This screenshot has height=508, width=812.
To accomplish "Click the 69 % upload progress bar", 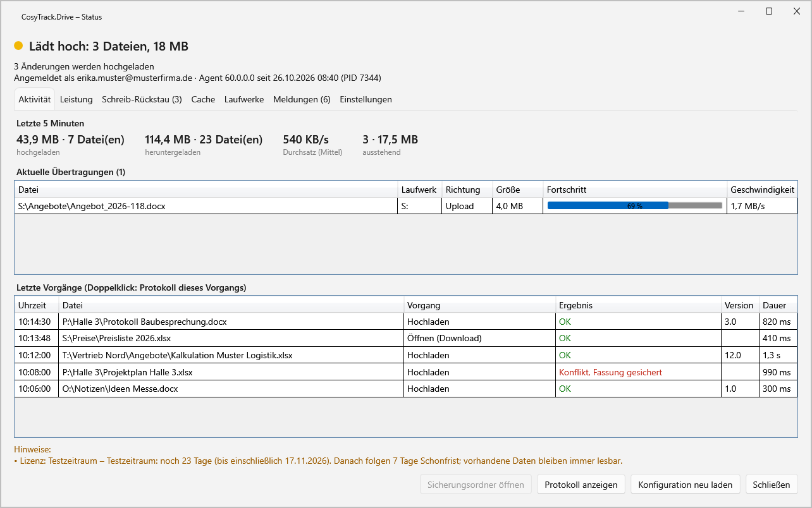I will [x=635, y=205].
